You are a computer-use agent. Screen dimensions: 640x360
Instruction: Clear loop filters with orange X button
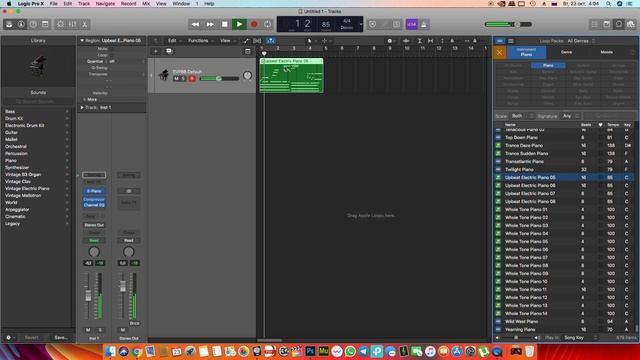(500, 53)
